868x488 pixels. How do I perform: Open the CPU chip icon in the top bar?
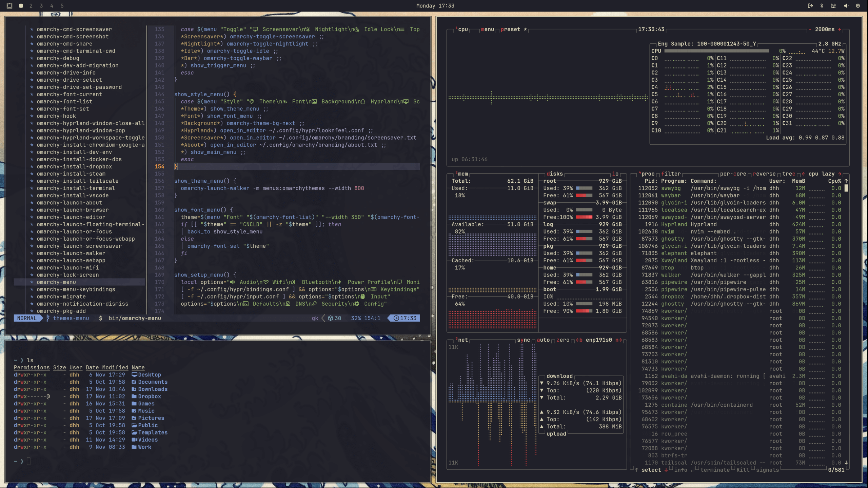pos(858,6)
